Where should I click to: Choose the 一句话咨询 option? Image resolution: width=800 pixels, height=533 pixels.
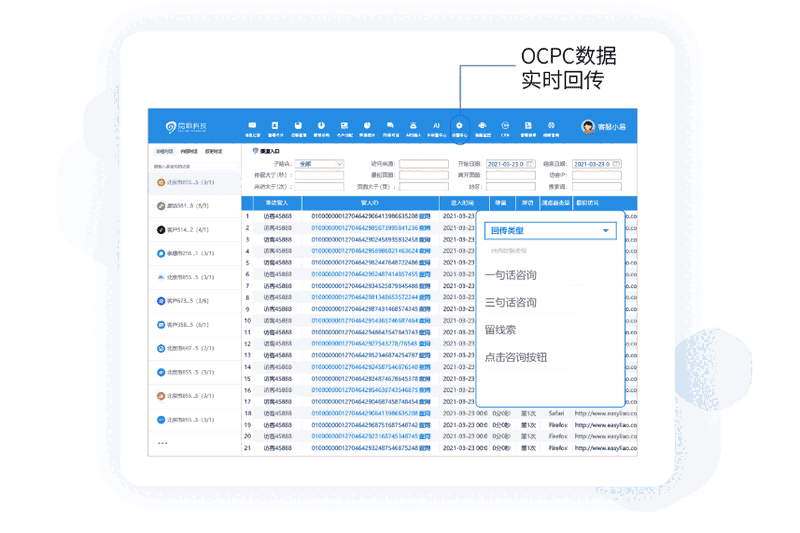tap(510, 275)
